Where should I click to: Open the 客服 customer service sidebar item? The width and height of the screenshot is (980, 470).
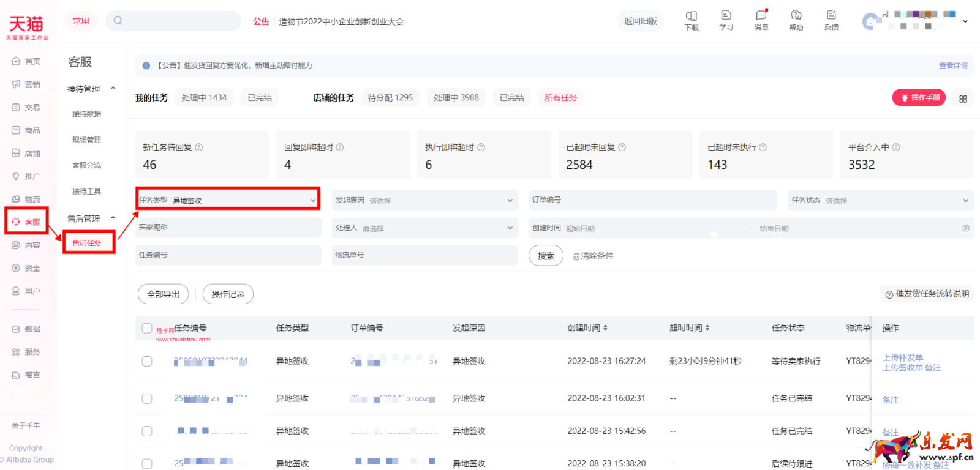[x=26, y=222]
